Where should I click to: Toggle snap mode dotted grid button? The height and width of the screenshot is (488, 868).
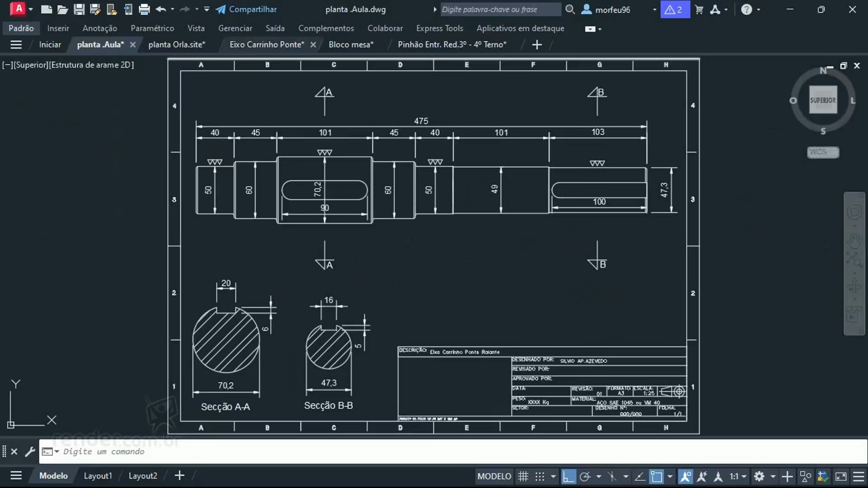[x=540, y=476]
